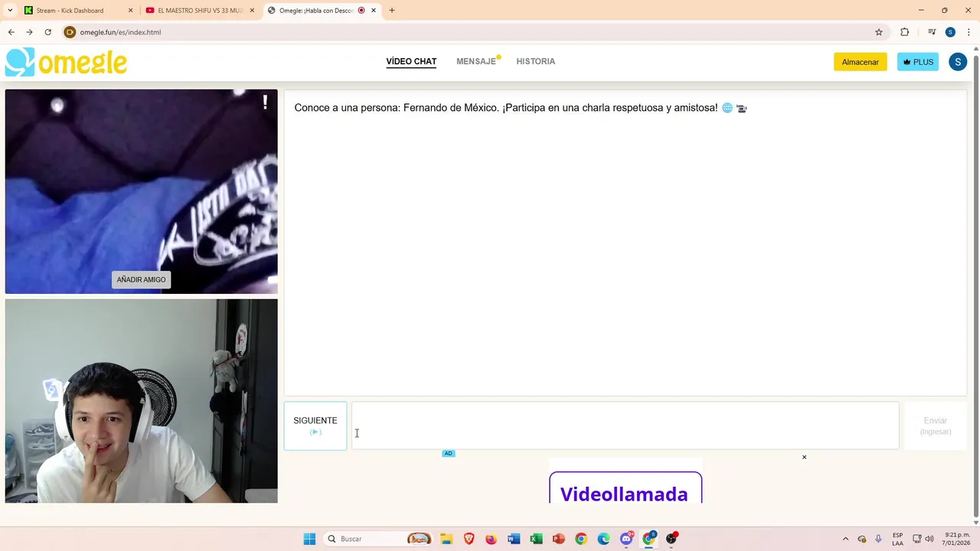Click the PLUS upgrade button
The width and height of the screenshot is (980, 551).
pyautogui.click(x=918, y=62)
